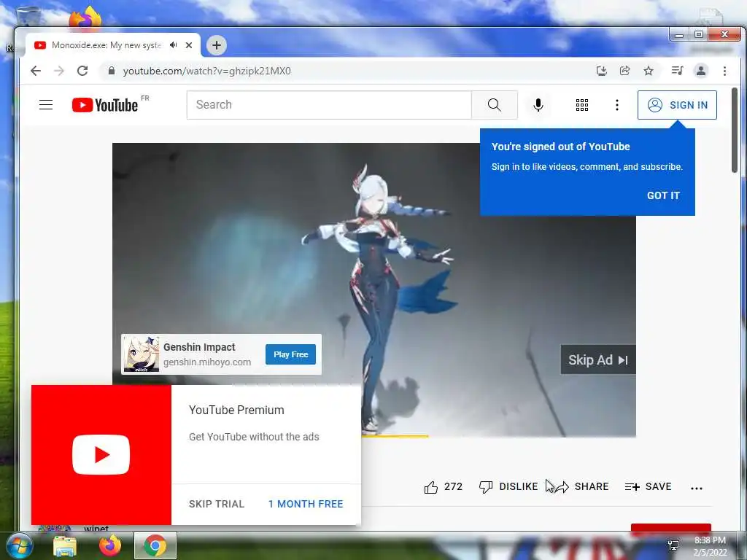Focus the YouTube Search field
This screenshot has height=560, width=747.
tap(329, 105)
